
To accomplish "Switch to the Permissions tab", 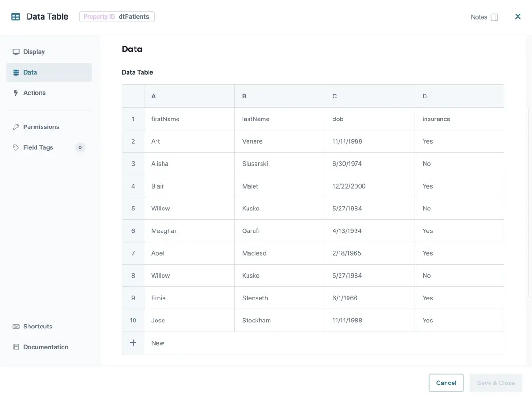I will [41, 127].
